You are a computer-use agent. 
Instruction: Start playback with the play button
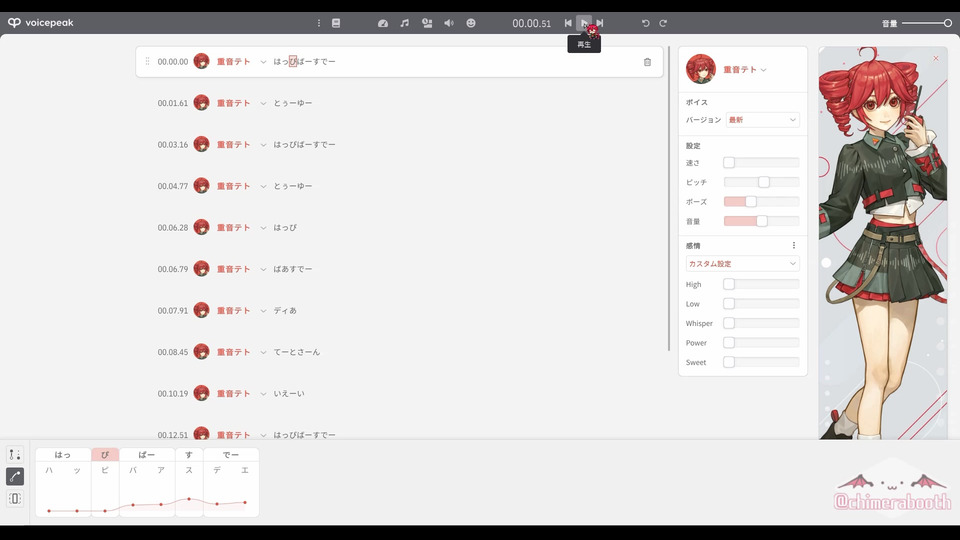click(584, 23)
